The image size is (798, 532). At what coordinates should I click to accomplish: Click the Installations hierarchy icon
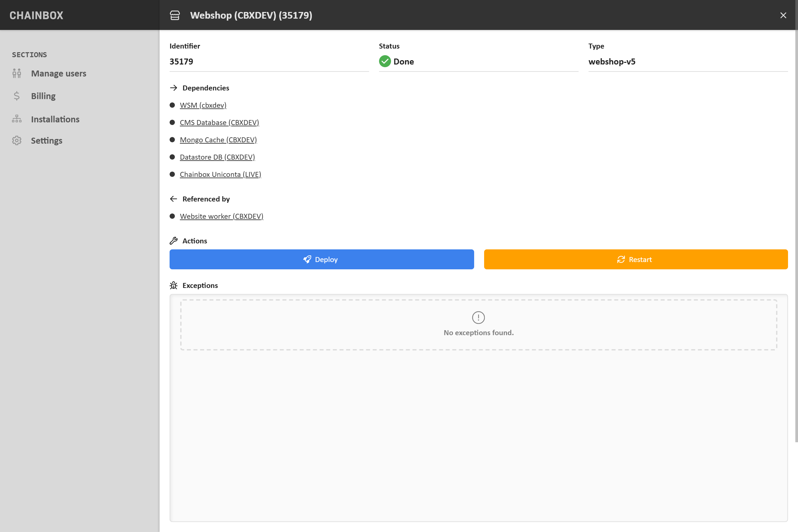point(17,119)
